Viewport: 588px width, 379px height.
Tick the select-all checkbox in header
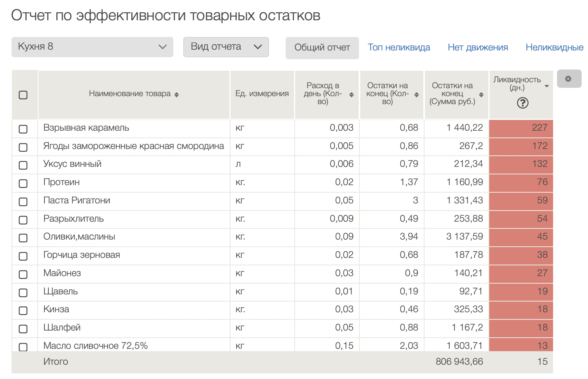[23, 95]
